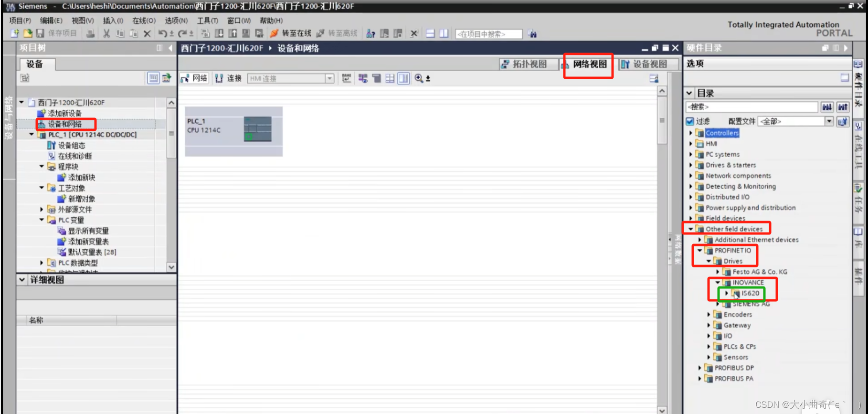The image size is (868, 414).
Task: Select 设备组态 under PLC_1
Action: 72,145
